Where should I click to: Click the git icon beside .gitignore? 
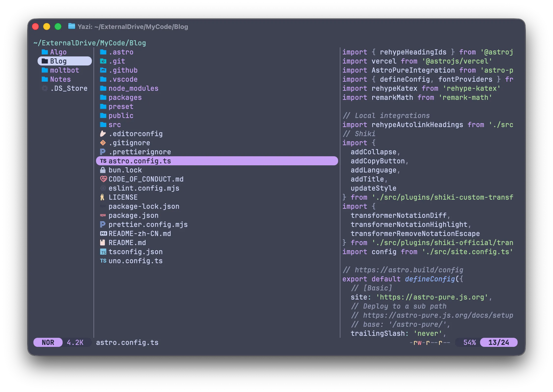[x=103, y=143]
